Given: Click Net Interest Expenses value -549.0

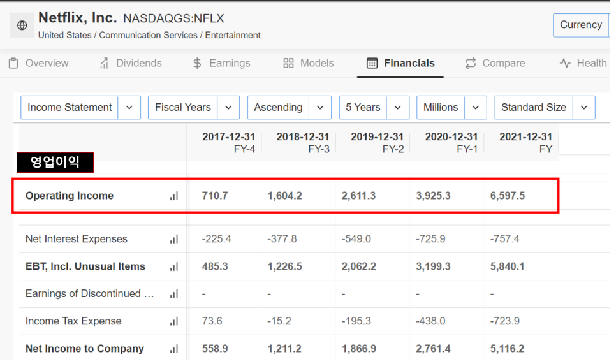Looking at the screenshot, I should pos(356,239).
